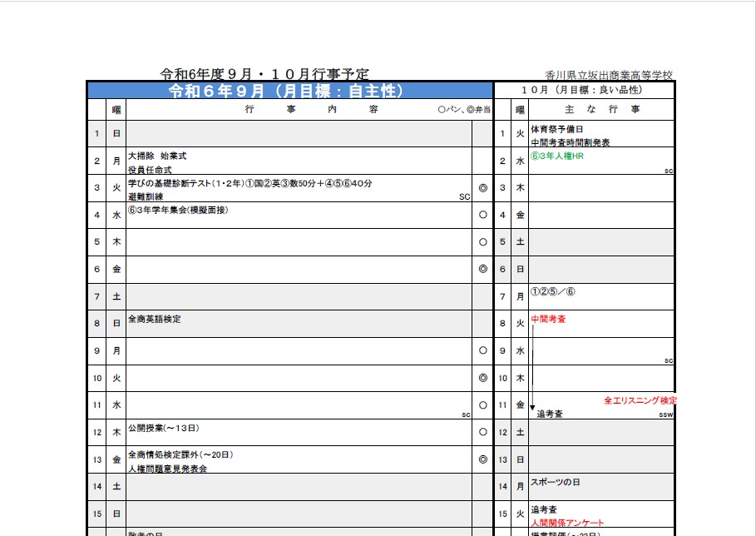Select red 中間考査 entry on October 8
Image resolution: width=756 pixels, height=536 pixels.
coord(549,319)
